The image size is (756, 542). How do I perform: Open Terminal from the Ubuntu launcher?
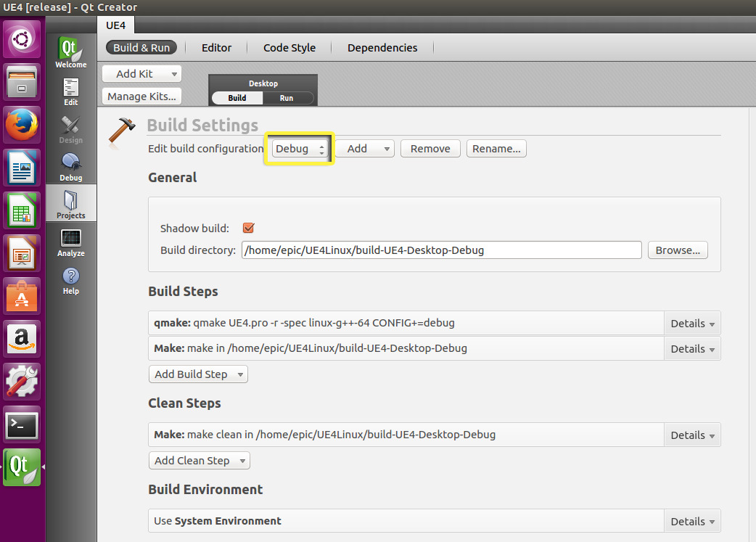tap(22, 425)
